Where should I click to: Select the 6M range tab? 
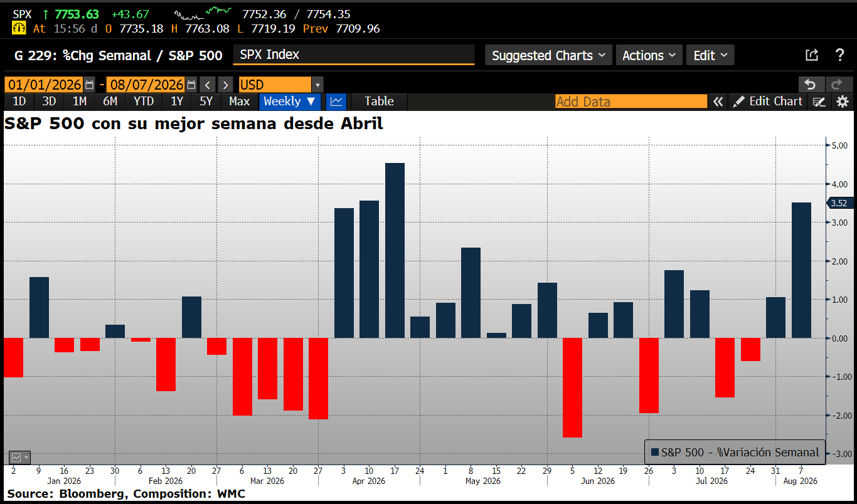(110, 101)
